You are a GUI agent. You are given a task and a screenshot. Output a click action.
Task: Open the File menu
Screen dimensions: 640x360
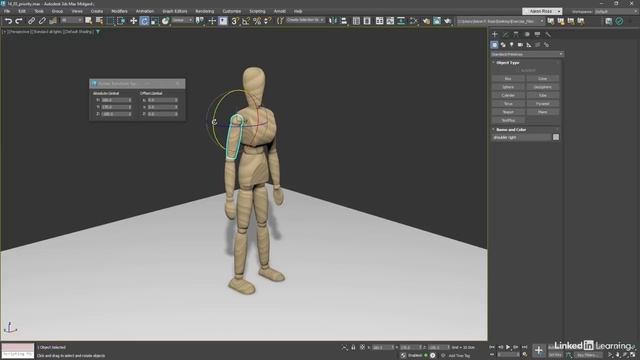tap(7, 11)
